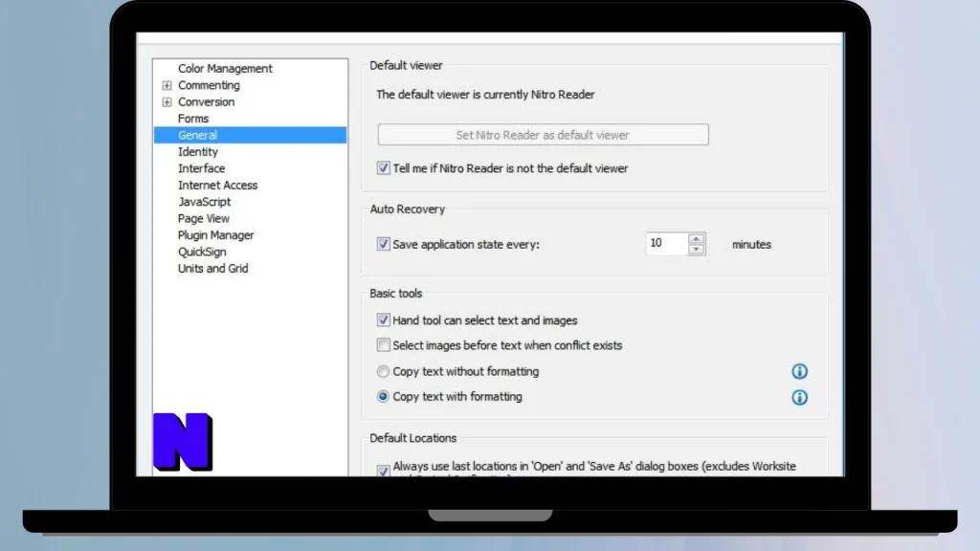Click the blue N logo
Viewport: 980px width, 551px height.
183,442
